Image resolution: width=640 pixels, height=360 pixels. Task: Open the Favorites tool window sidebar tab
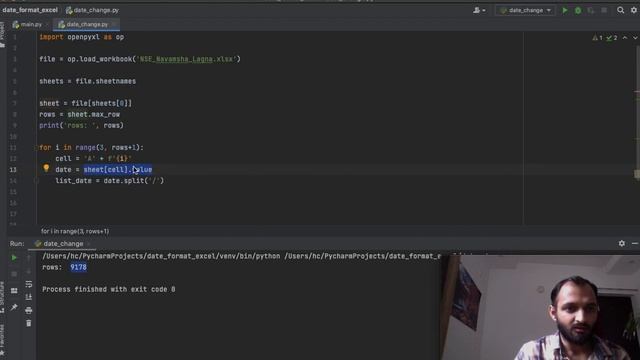click(x=2, y=341)
